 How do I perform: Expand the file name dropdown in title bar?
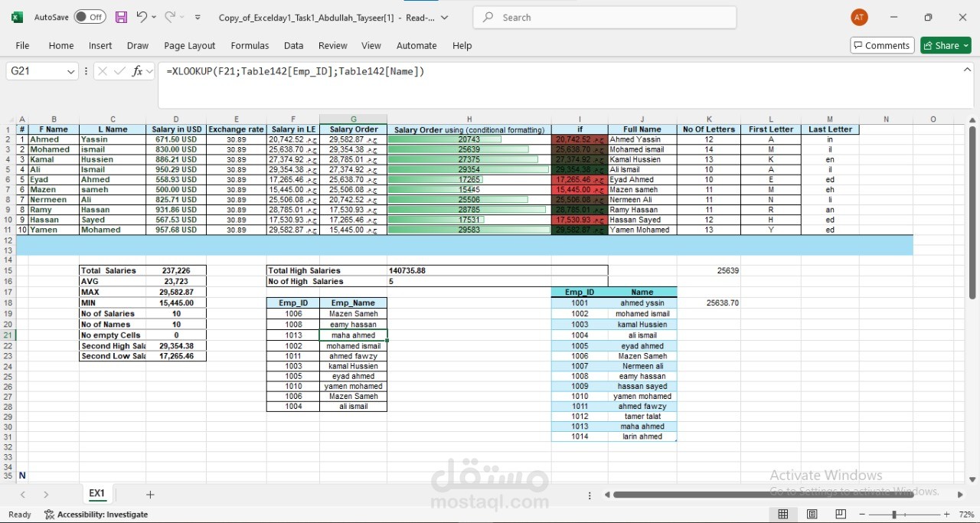[445, 18]
